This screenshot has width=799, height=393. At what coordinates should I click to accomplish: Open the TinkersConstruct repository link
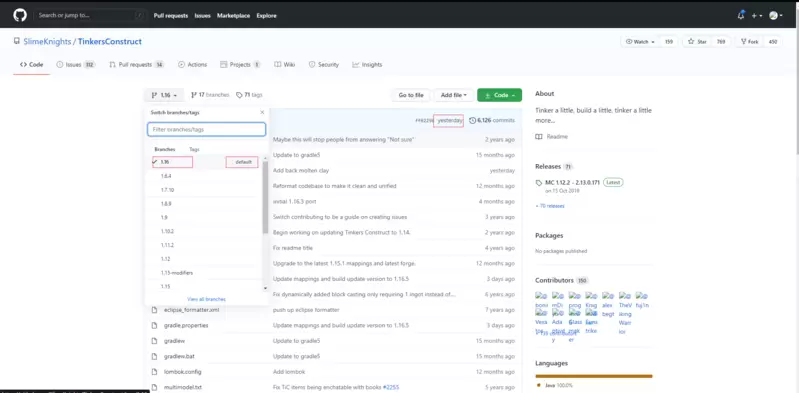click(x=110, y=42)
